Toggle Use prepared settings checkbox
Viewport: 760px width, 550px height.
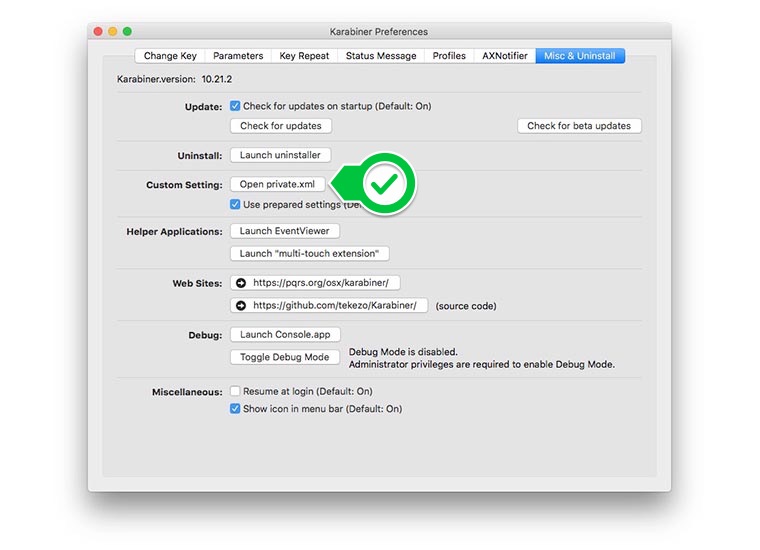point(235,204)
